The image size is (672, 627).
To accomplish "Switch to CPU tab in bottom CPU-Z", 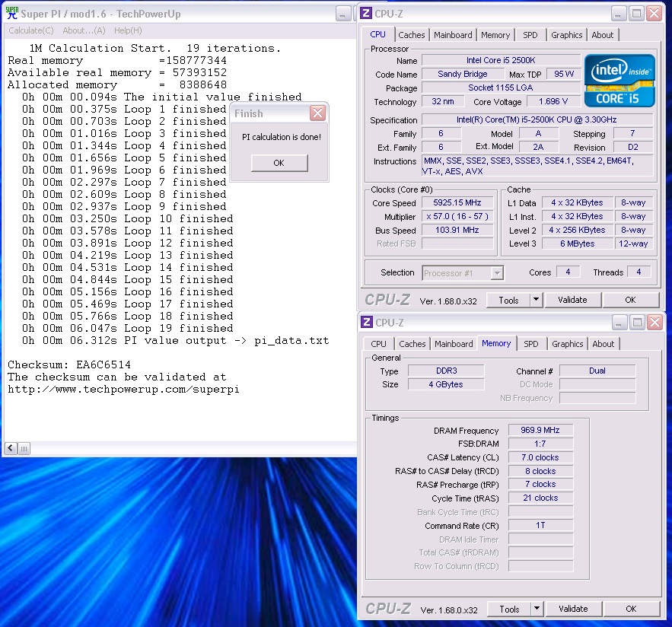I will pos(378,344).
